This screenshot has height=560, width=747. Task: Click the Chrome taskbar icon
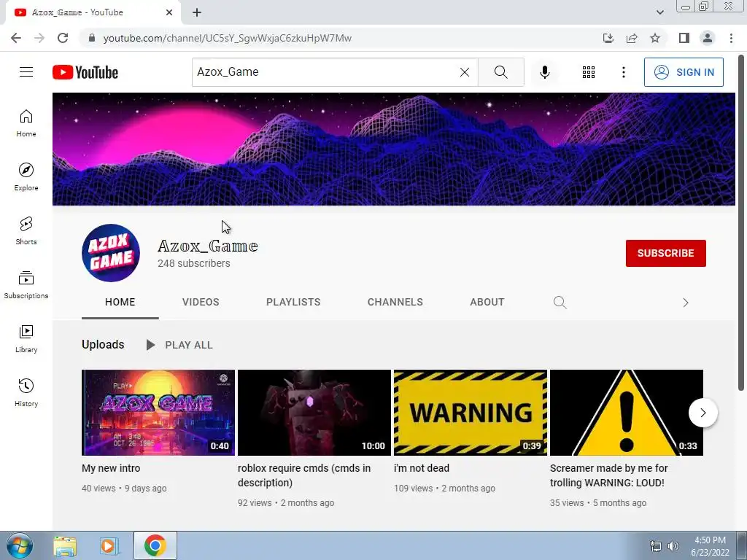[155, 545]
